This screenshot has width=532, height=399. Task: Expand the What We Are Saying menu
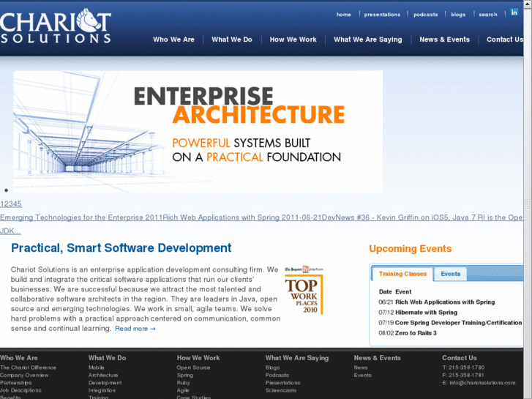pyautogui.click(x=367, y=40)
